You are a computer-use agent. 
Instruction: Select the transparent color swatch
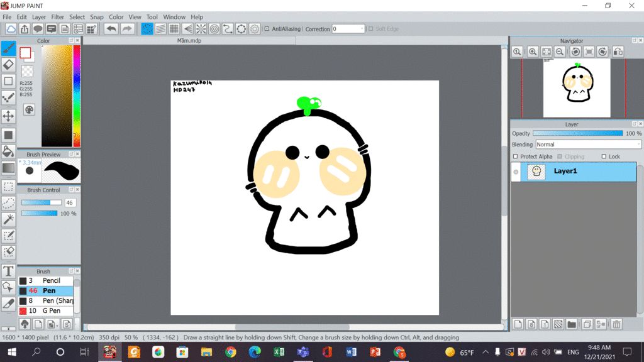point(27,72)
